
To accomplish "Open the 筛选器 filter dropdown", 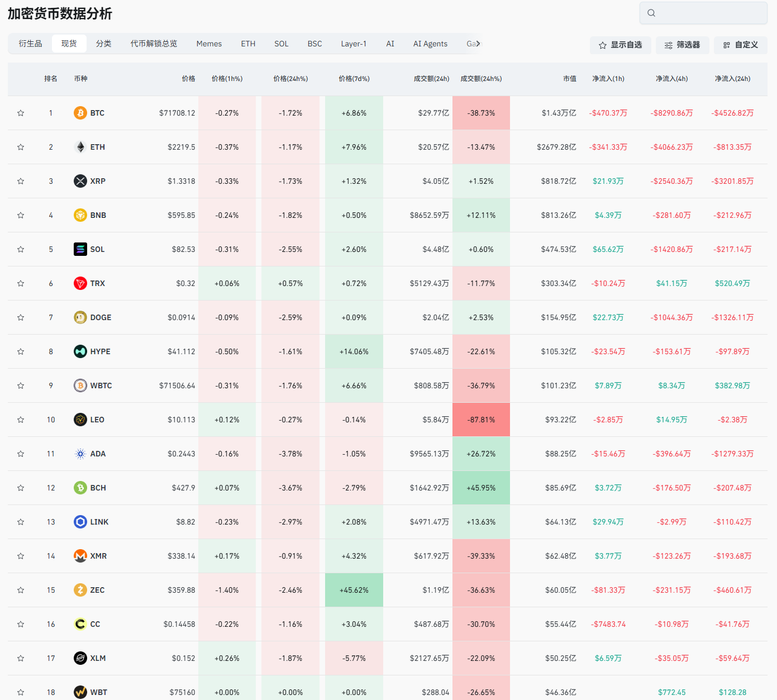I will click(682, 45).
